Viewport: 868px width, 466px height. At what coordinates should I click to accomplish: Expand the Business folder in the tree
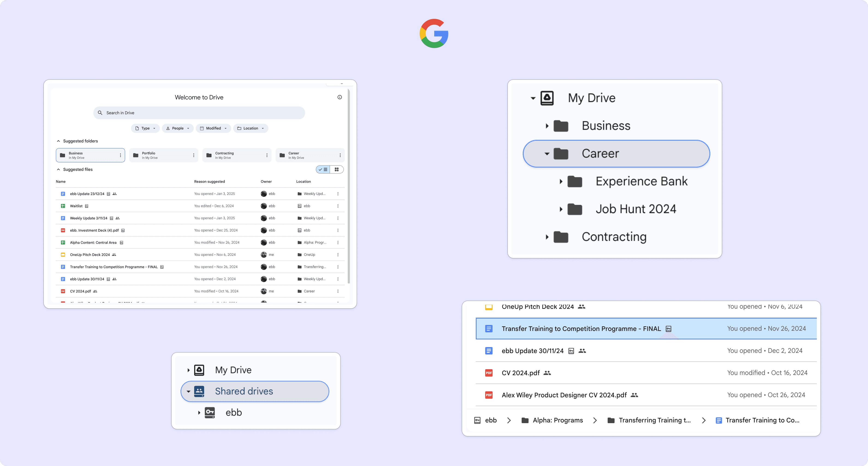click(547, 126)
